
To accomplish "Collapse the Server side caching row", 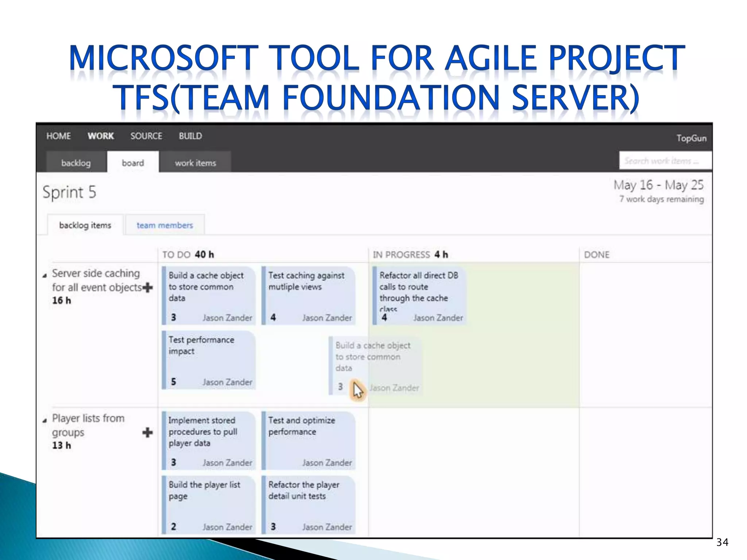I will 44,276.
